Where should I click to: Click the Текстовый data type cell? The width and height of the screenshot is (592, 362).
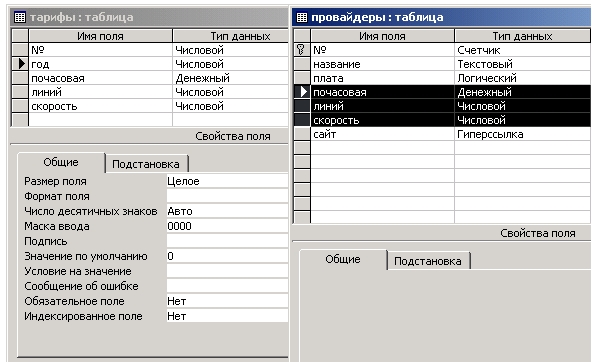(523, 64)
